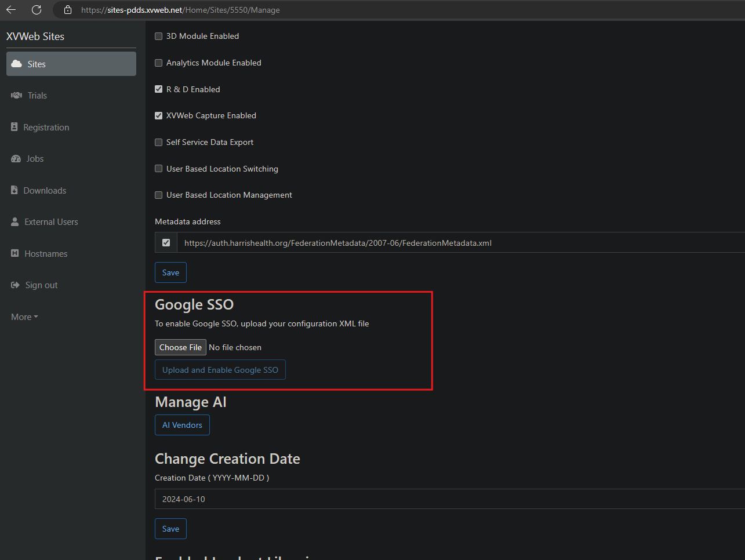Click Upload and Enable Google SSO
Image resolution: width=745 pixels, height=560 pixels.
pos(220,370)
